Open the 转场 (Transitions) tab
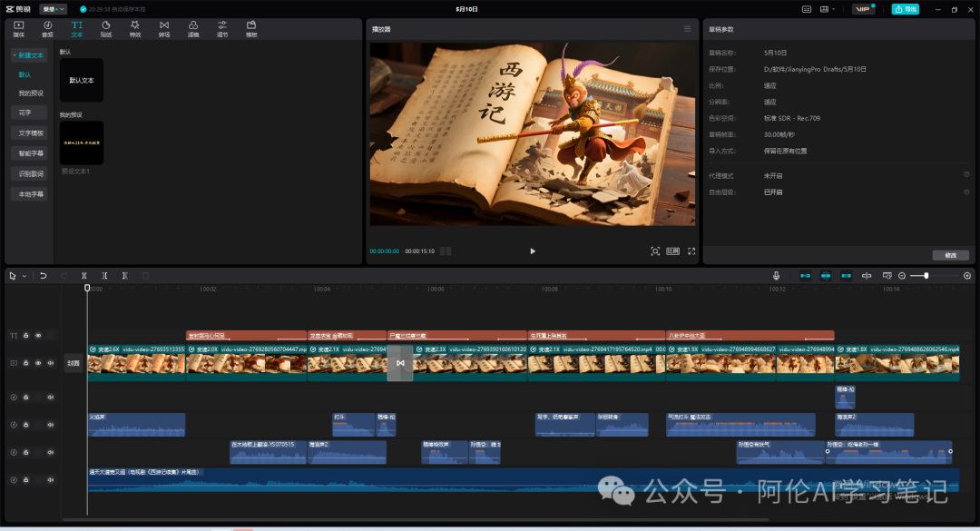The height and width of the screenshot is (531, 980). [163, 29]
